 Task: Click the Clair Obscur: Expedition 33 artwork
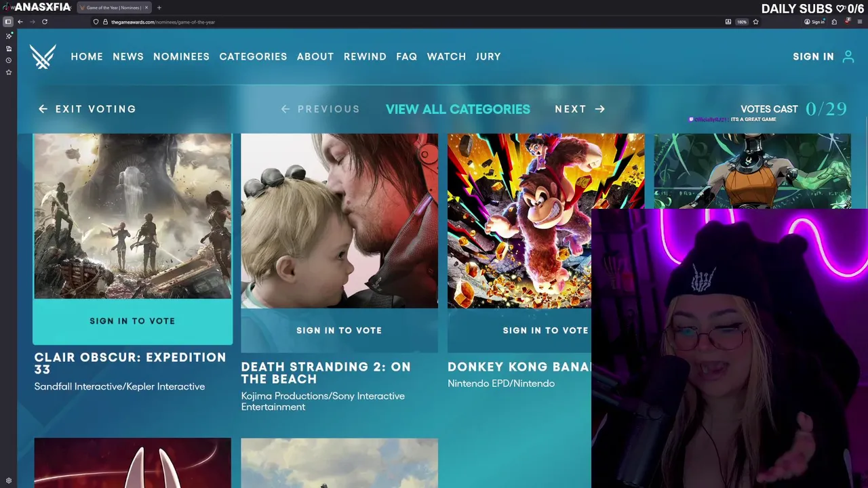pyautogui.click(x=132, y=216)
